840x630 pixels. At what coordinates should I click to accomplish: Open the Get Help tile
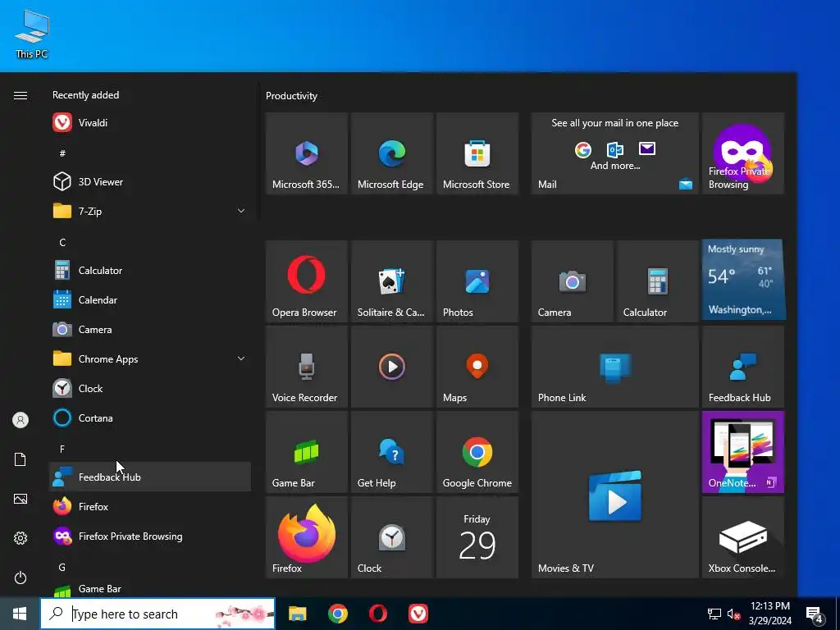[391, 452]
